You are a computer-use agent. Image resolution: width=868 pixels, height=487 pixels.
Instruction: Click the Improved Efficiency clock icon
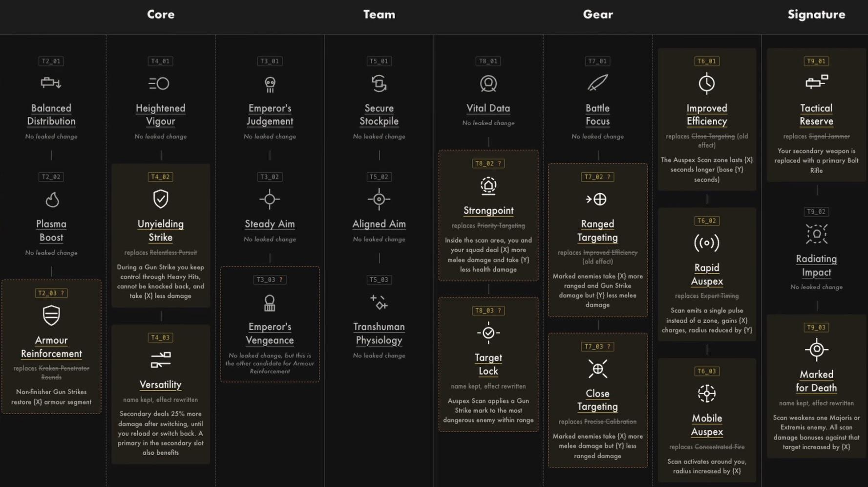(707, 84)
